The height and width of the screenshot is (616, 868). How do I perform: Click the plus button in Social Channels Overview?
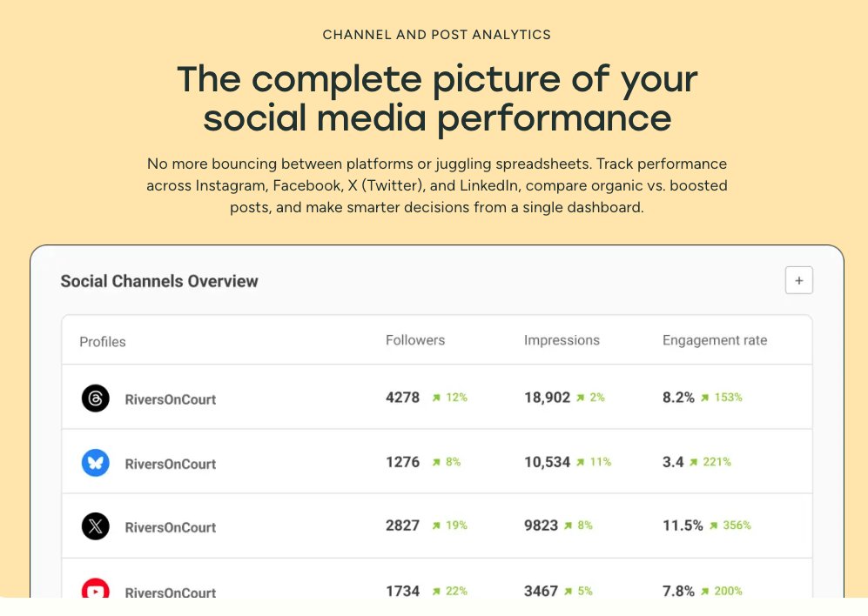799,280
